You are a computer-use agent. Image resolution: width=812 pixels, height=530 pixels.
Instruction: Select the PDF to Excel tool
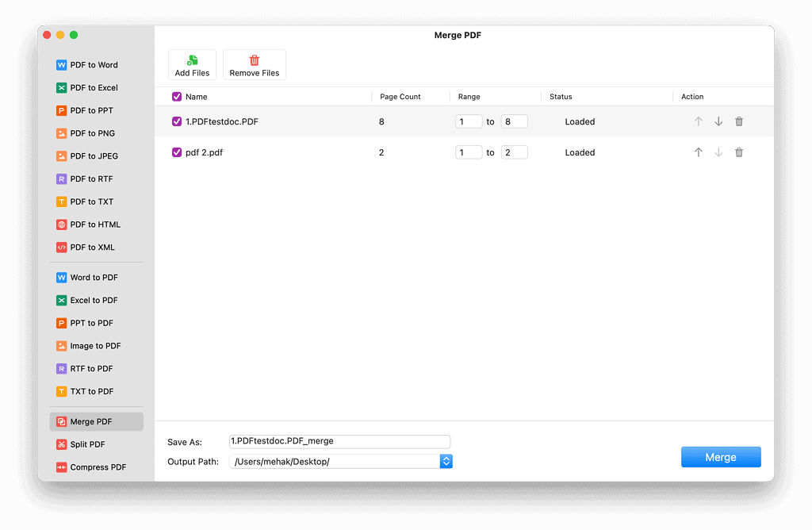[94, 88]
